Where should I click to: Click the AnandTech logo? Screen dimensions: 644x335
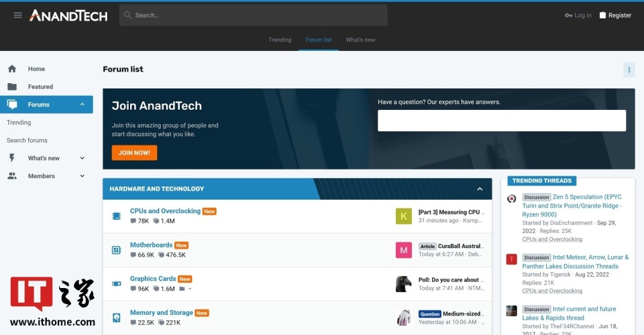(x=68, y=15)
